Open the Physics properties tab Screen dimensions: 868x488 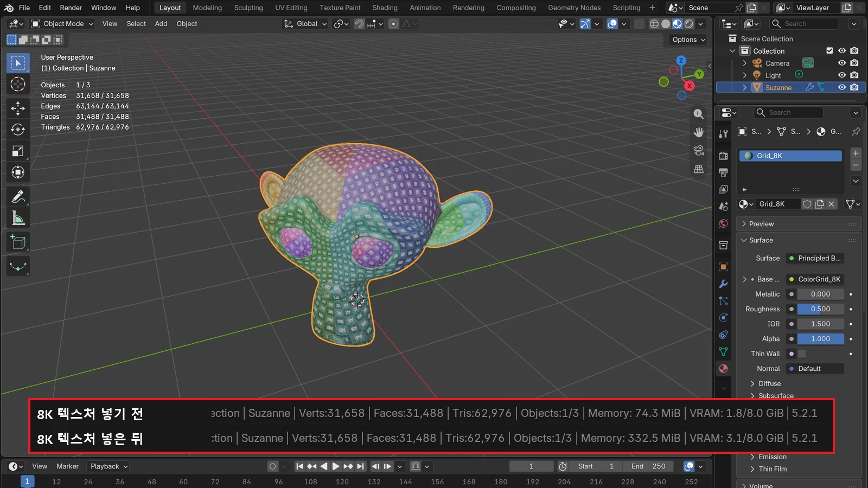coord(723,318)
